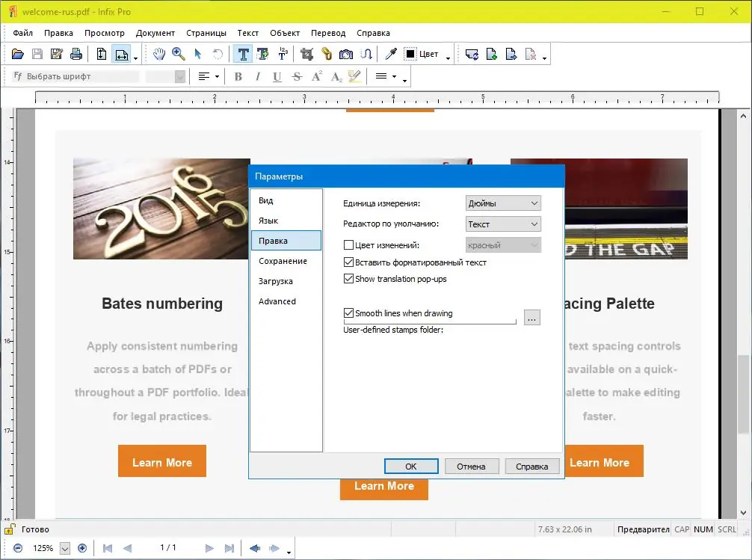Open the Файл menu

[x=22, y=33]
